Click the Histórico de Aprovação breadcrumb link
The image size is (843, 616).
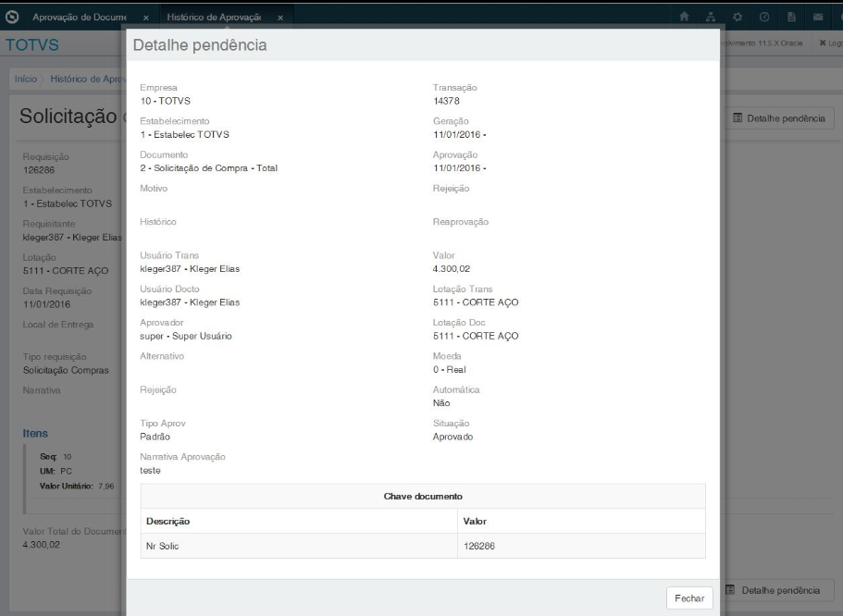[x=88, y=79]
